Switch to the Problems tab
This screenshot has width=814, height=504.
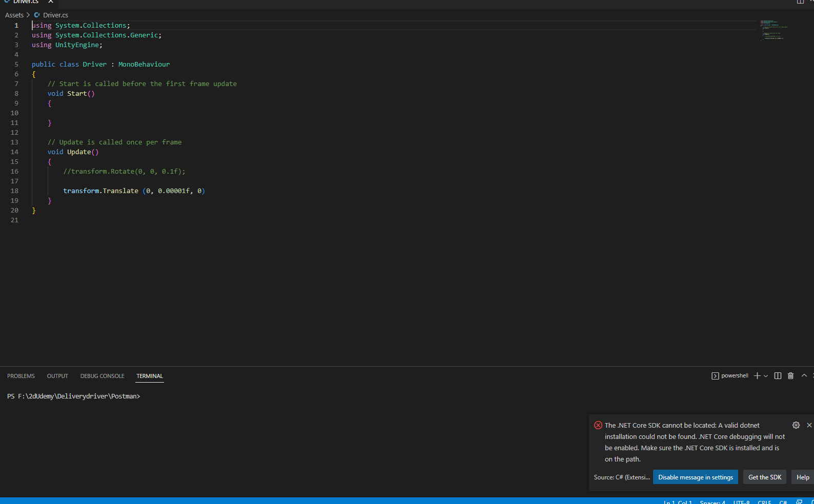pyautogui.click(x=21, y=376)
